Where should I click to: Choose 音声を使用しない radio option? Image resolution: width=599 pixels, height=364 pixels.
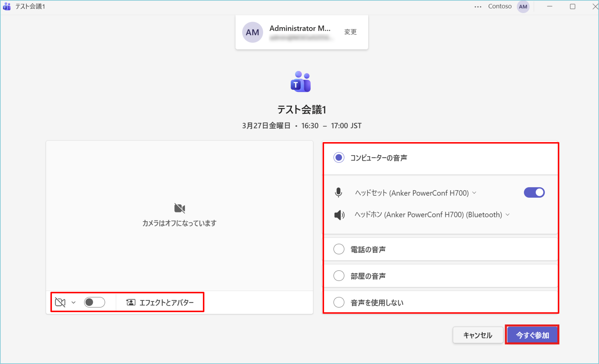pos(339,302)
